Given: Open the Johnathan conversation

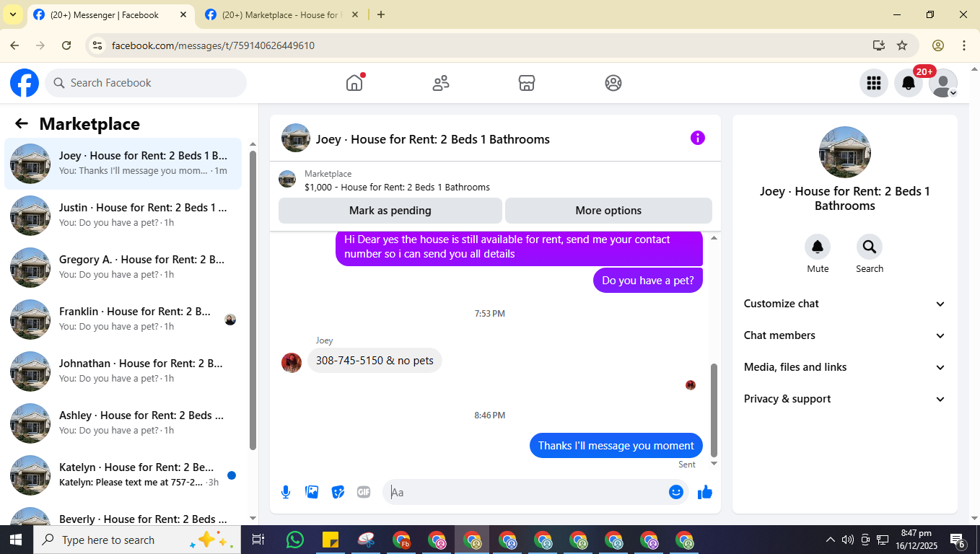Looking at the screenshot, I should (123, 371).
